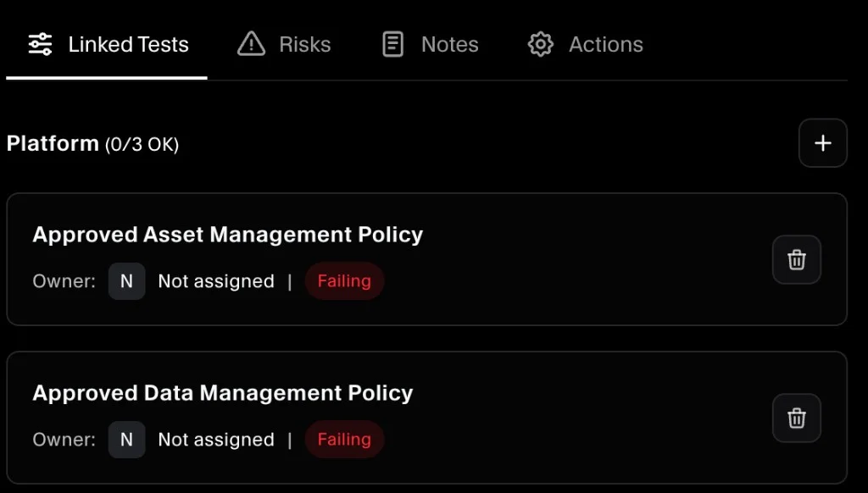Click the Failing badge on Data Management Policy
This screenshot has height=493, width=868.
pos(344,440)
